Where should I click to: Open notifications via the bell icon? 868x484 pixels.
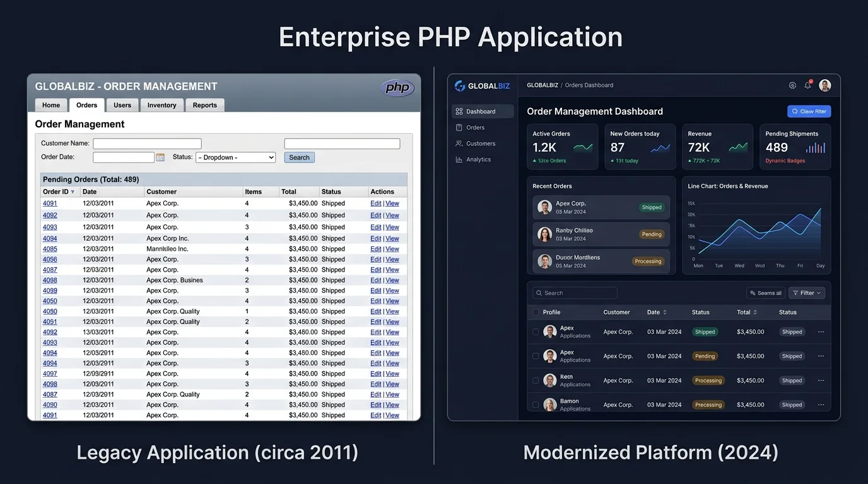point(807,85)
